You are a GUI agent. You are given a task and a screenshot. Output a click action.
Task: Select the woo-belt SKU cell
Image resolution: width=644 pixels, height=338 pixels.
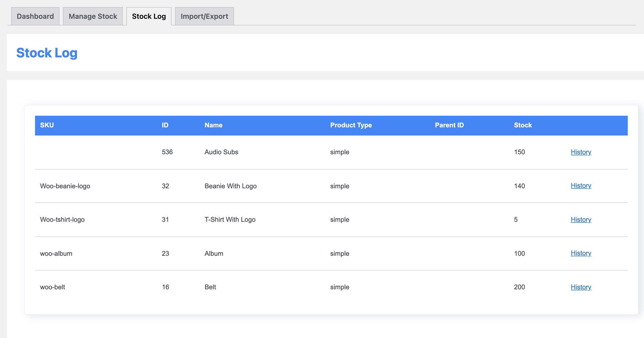pyautogui.click(x=53, y=287)
